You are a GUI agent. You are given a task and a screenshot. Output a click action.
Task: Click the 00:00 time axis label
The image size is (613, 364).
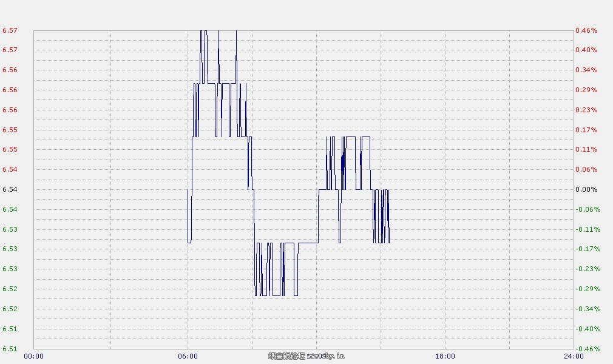[33, 356]
